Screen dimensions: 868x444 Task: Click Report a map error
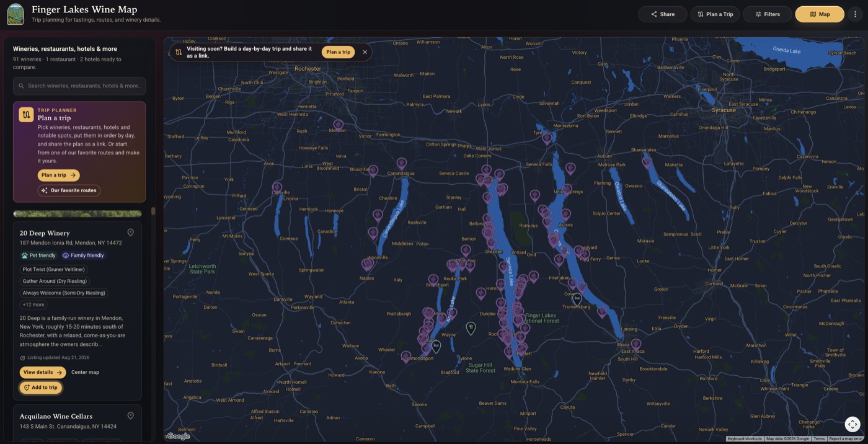pos(846,439)
